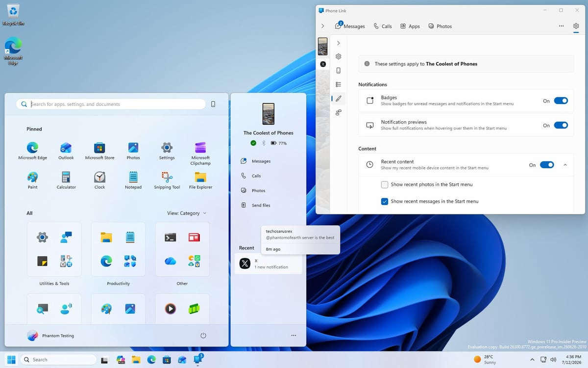Check Show recent photos in the Start menu
Screen dimensions: 588x368
click(x=385, y=184)
